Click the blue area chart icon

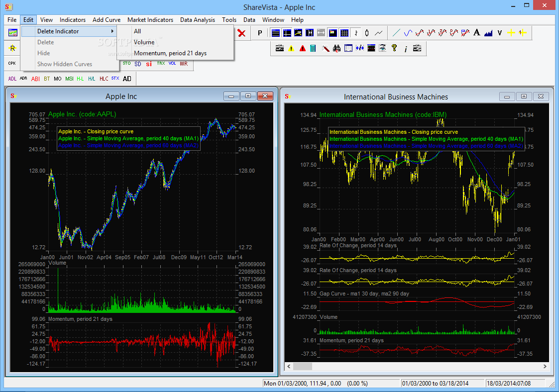[488, 33]
